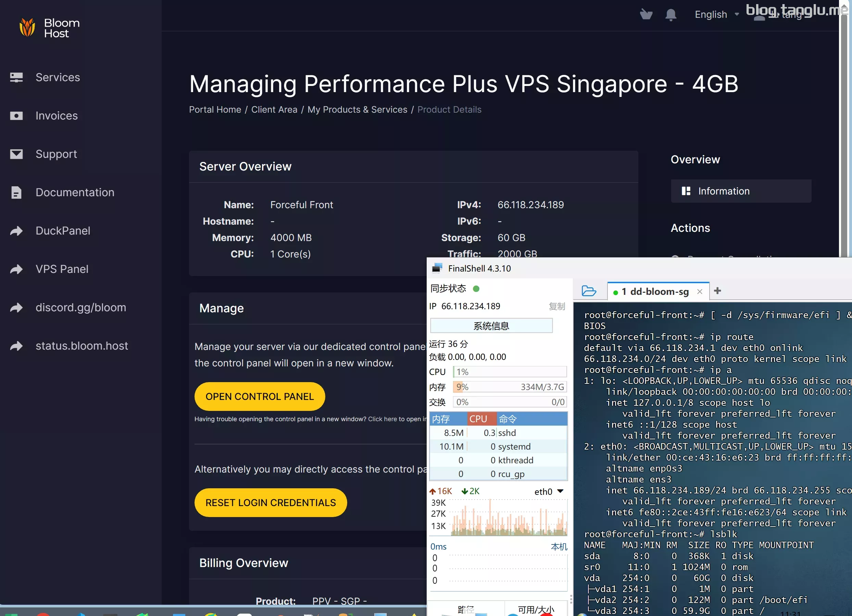Click the 本机 ping link
Image resolution: width=852 pixels, height=616 pixels.
[559, 546]
